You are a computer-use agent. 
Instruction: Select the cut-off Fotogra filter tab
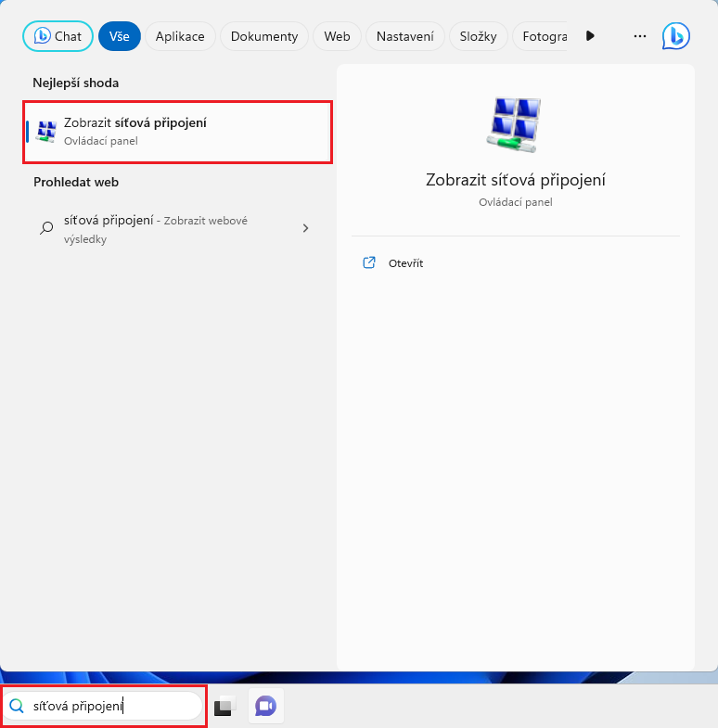tap(540, 36)
